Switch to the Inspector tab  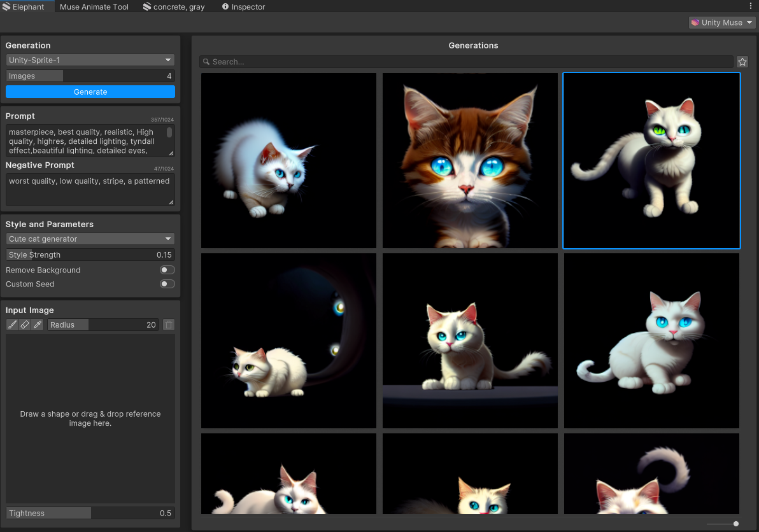[243, 6]
